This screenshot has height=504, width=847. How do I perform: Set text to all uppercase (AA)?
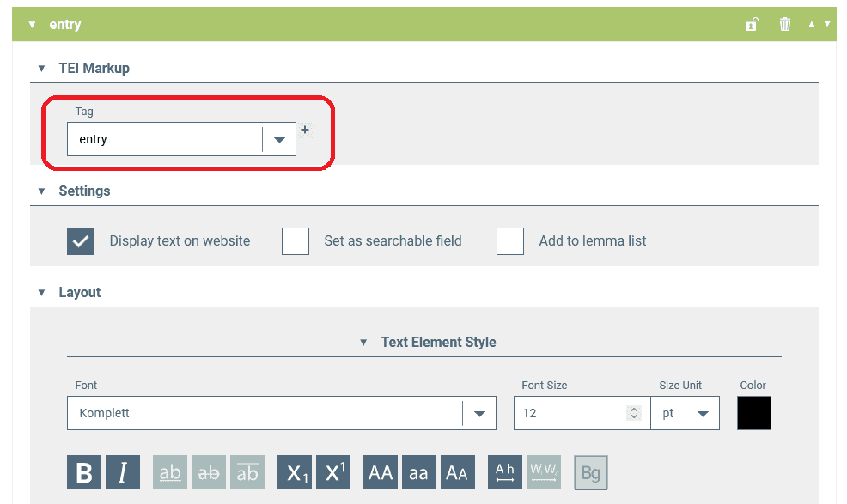[381, 473]
